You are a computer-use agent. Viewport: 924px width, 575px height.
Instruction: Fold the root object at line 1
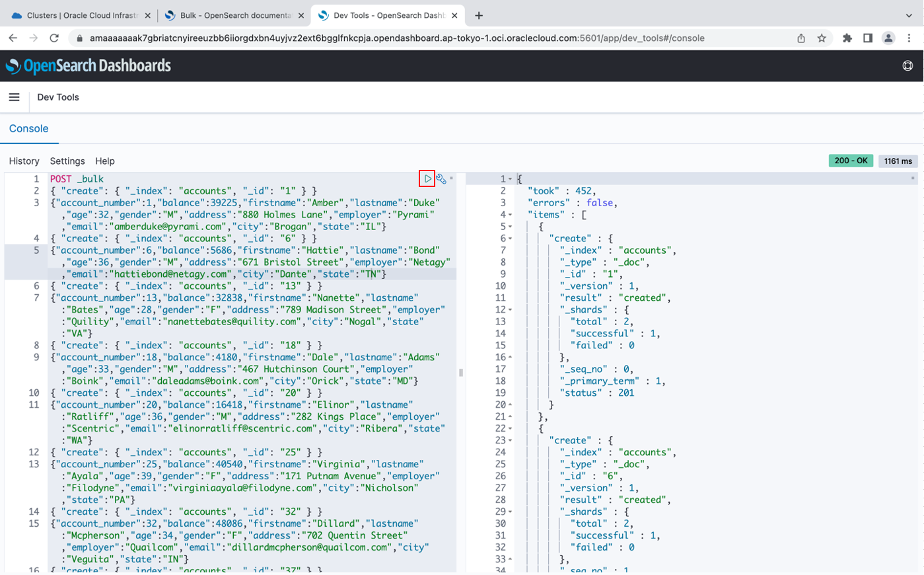[x=511, y=179]
